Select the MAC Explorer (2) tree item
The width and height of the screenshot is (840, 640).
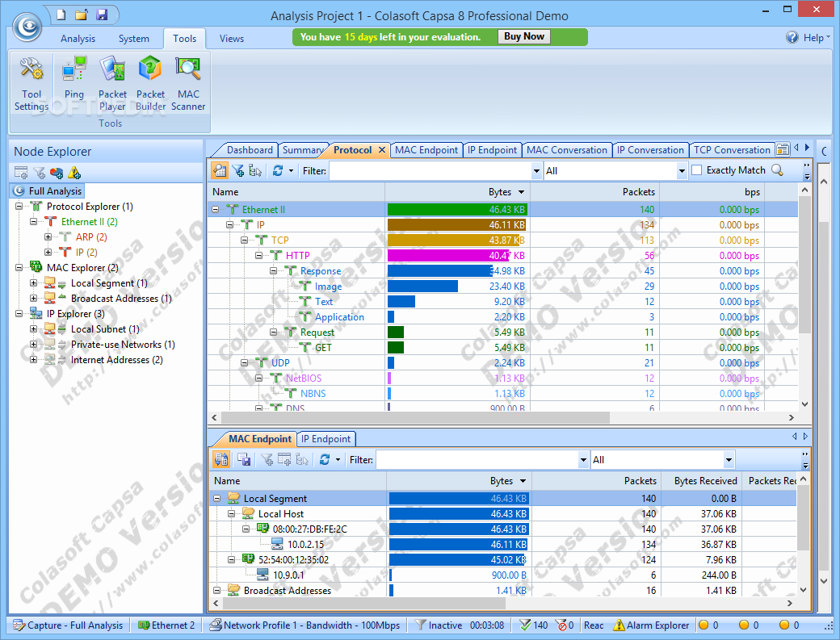coord(82,268)
